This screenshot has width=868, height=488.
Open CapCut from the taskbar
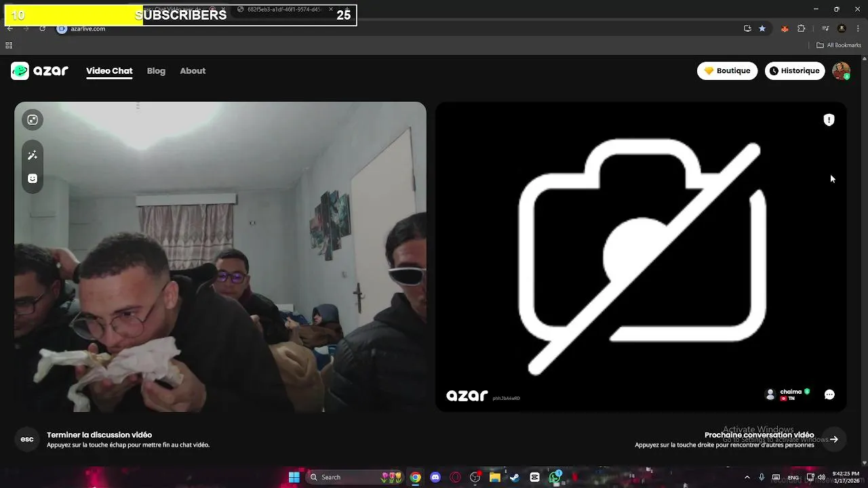pyautogui.click(x=534, y=477)
